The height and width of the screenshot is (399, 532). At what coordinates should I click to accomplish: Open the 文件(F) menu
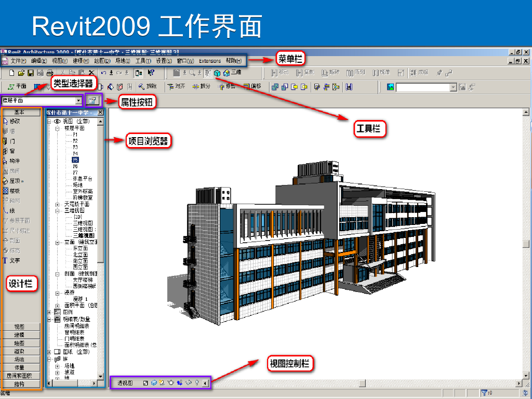pyautogui.click(x=18, y=61)
